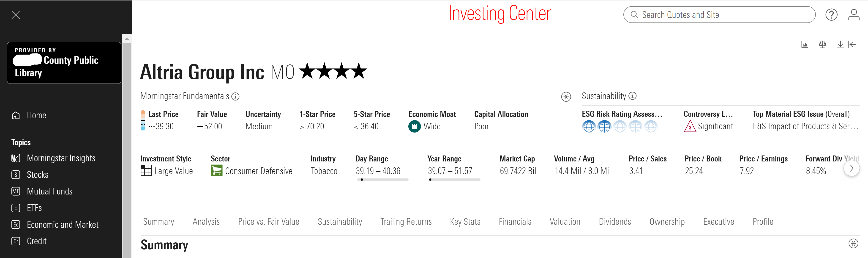Click the sidebar scrollbar up arrow

tap(127, 39)
